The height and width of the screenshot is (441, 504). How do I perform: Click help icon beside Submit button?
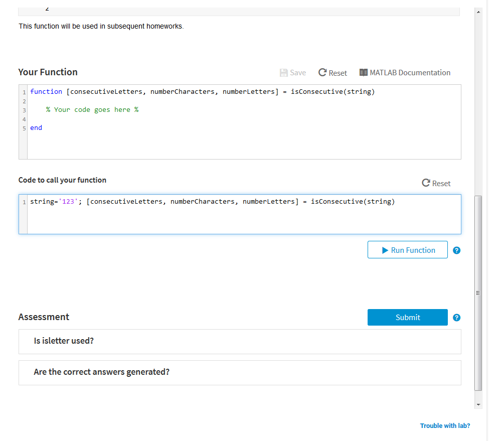pyautogui.click(x=456, y=318)
